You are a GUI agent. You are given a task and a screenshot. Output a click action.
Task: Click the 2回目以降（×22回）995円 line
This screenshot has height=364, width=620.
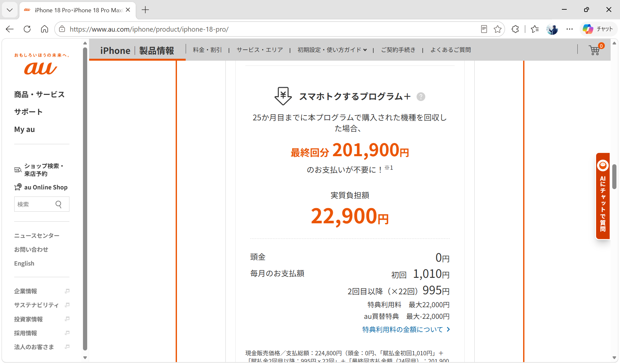coord(398,290)
